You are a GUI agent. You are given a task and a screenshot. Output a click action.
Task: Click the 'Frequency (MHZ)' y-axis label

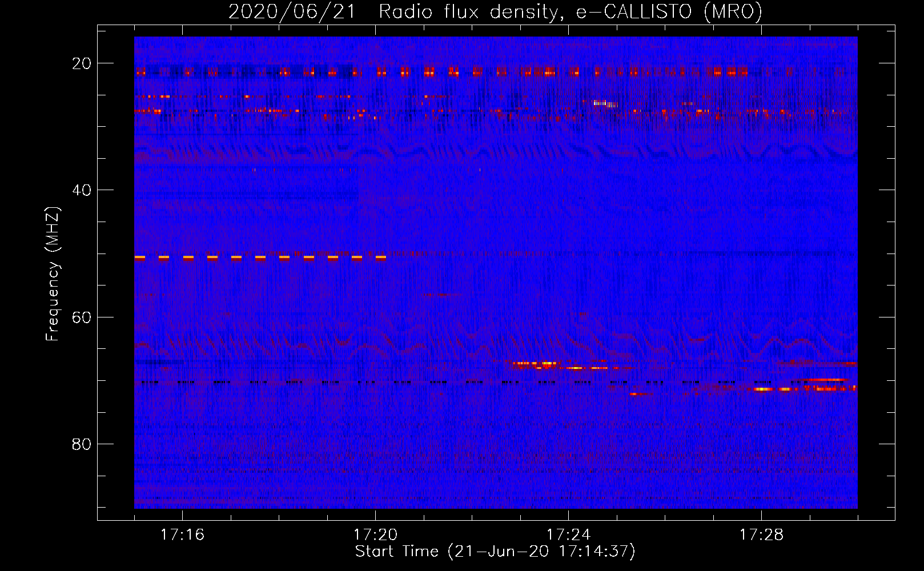(x=53, y=274)
